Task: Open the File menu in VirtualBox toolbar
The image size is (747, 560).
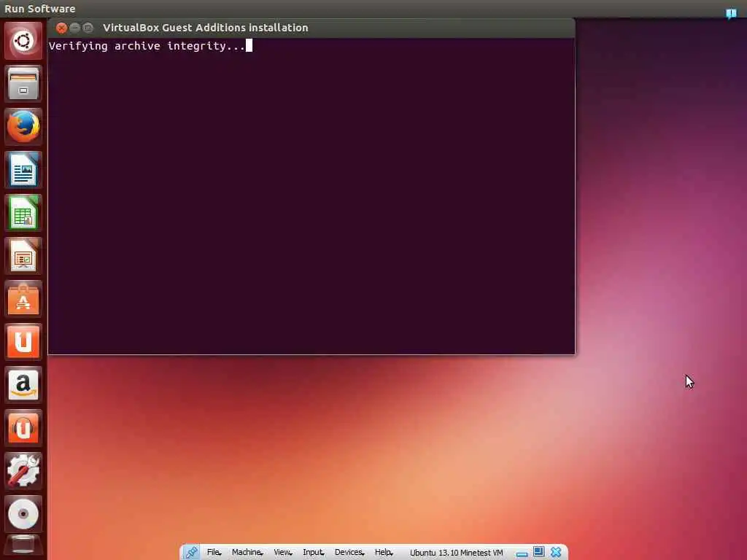Action: coord(214,553)
